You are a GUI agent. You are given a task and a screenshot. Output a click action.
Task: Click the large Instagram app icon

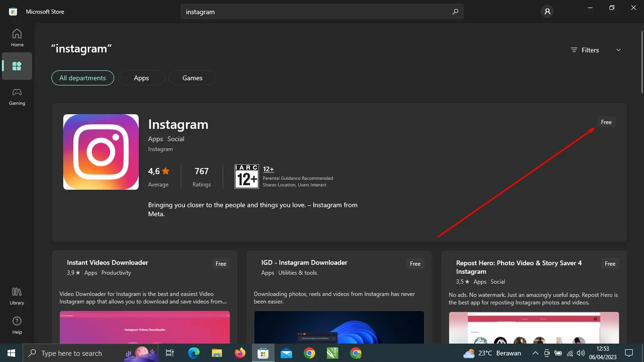coord(101,152)
